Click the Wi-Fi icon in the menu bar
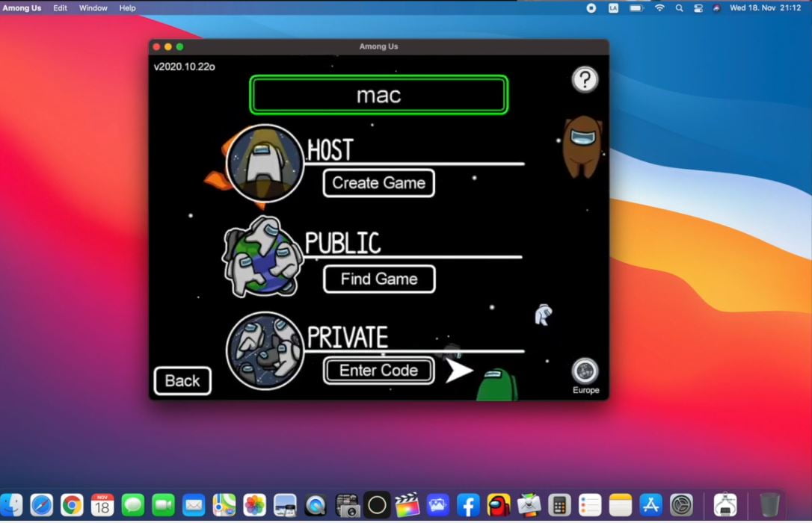The image size is (812, 523). pyautogui.click(x=659, y=8)
